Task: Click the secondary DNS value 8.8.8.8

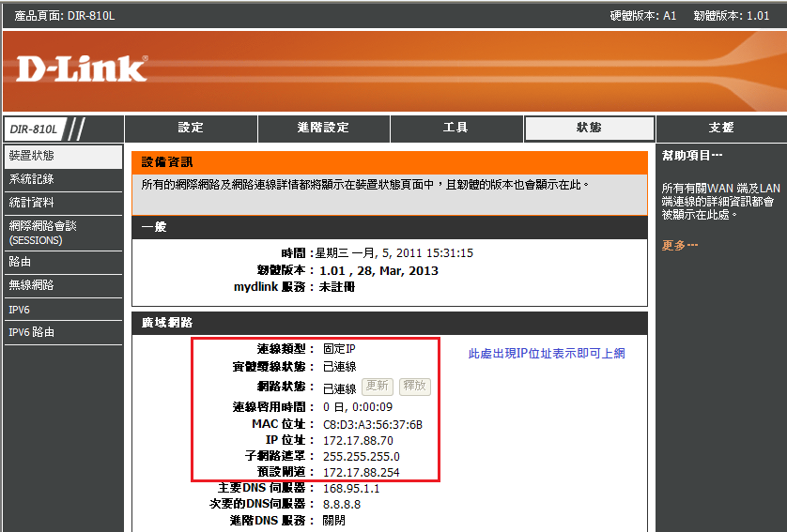Action: pos(342,505)
